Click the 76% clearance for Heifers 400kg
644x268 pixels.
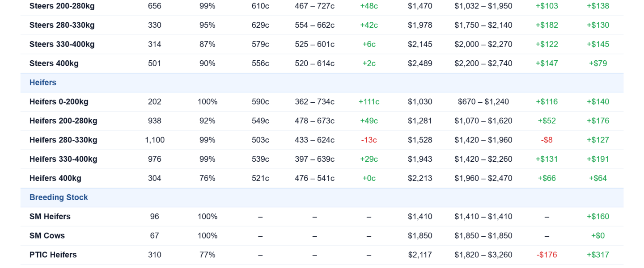[x=208, y=178]
